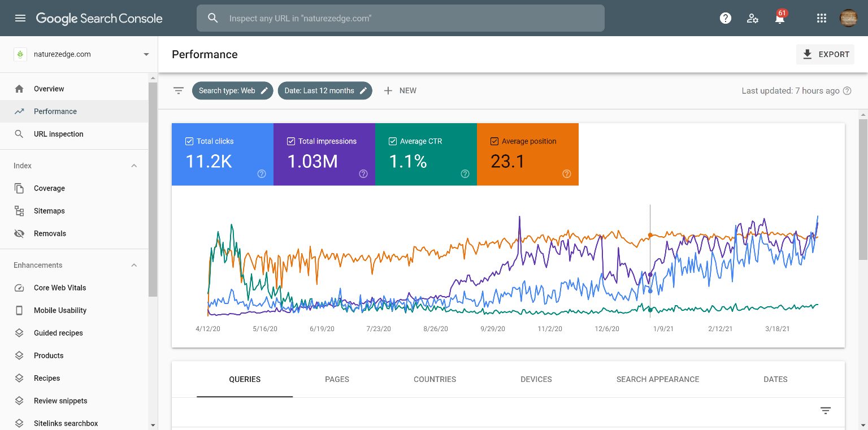The width and height of the screenshot is (868, 430).
Task: Open the queries table filter icon
Action: [826, 411]
